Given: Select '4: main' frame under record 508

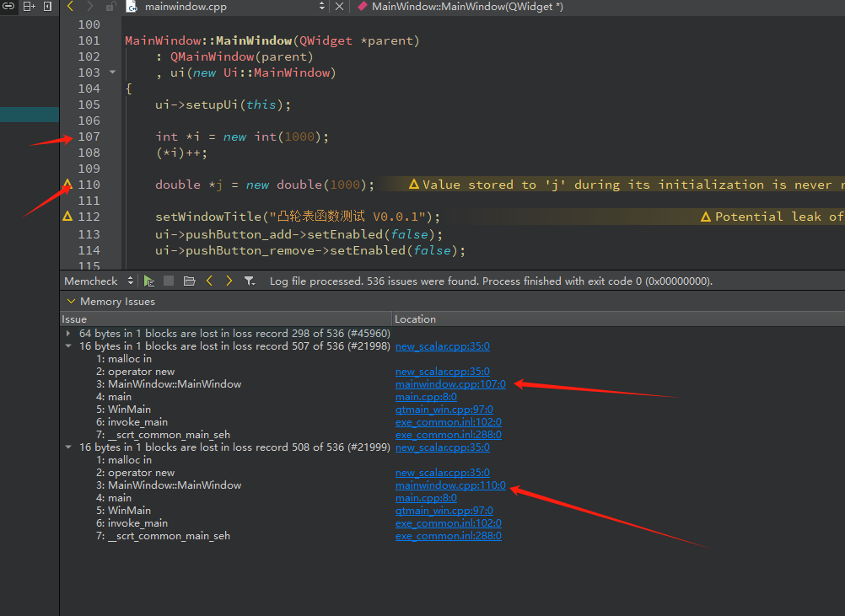Looking at the screenshot, I should [114, 498].
